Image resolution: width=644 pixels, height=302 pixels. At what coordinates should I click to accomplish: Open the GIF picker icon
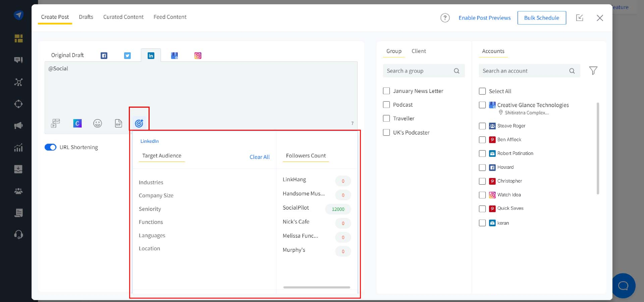(118, 123)
